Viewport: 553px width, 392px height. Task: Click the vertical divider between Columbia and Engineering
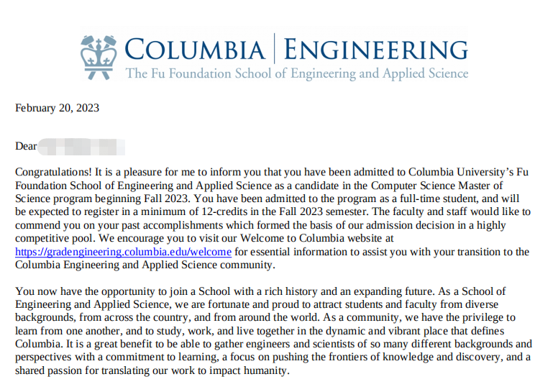[x=274, y=50]
